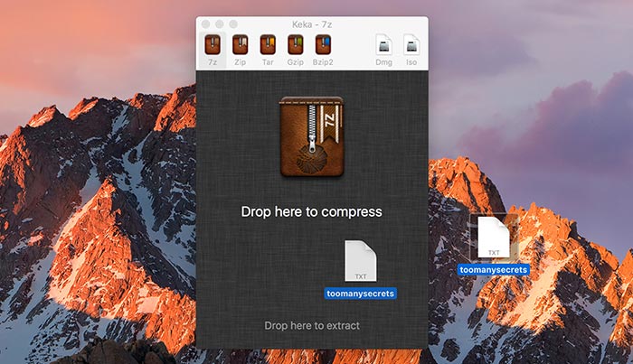Click the dragged TXT file over Keka
The width and height of the screenshot is (633, 364).
(361, 261)
